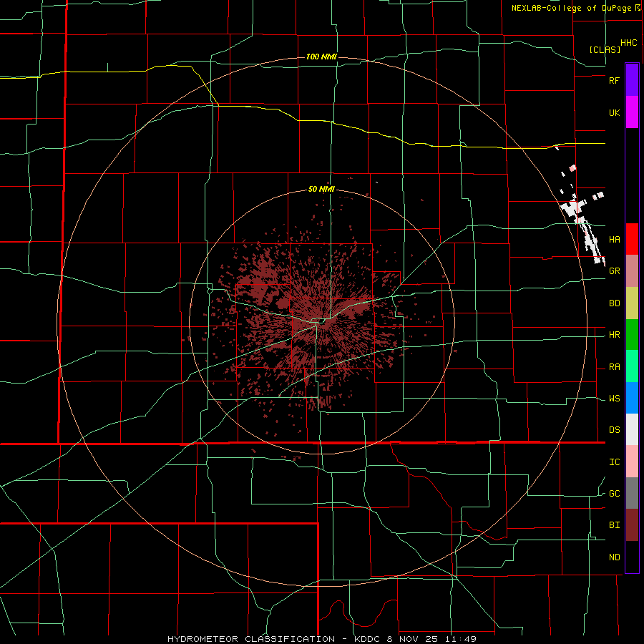Click the UK legend label text

click(615, 113)
